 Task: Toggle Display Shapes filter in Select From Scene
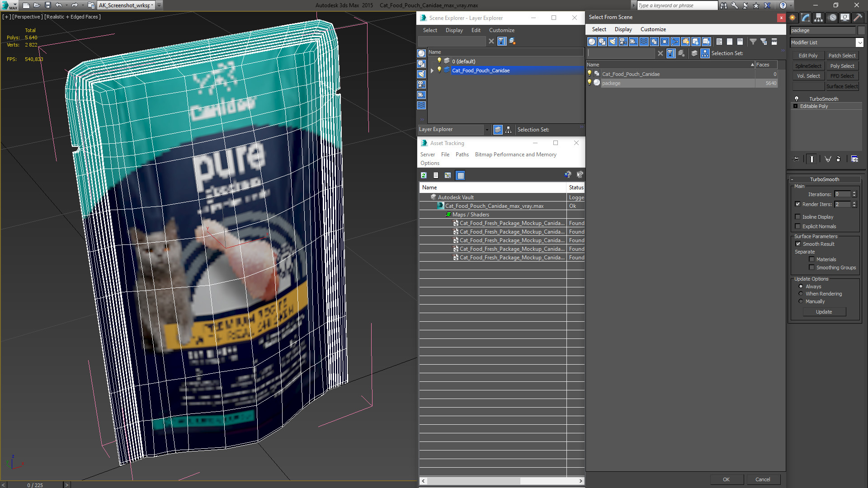(x=602, y=42)
